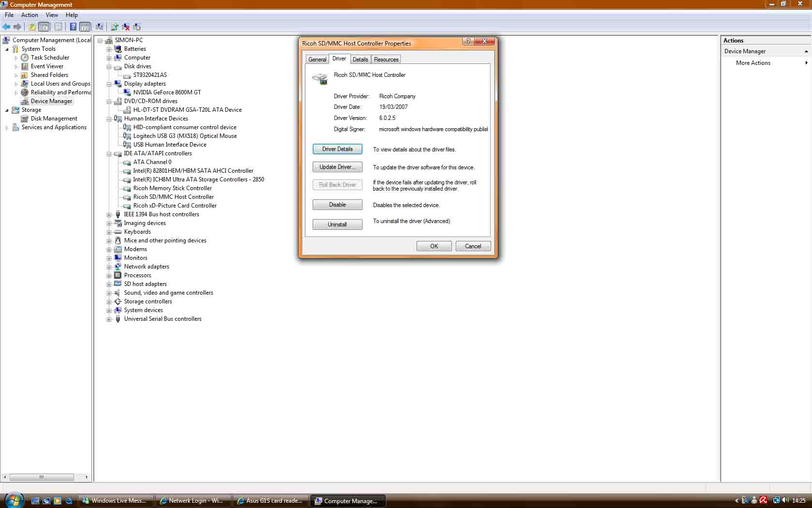This screenshot has height=508, width=812.
Task: Collapse the Human Interface Devices category
Action: (109, 119)
